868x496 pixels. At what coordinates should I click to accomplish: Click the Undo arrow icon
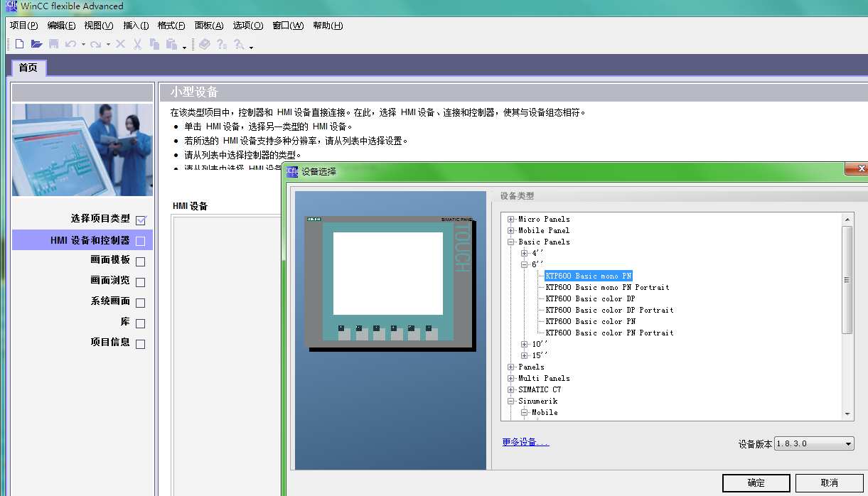pyautogui.click(x=70, y=44)
